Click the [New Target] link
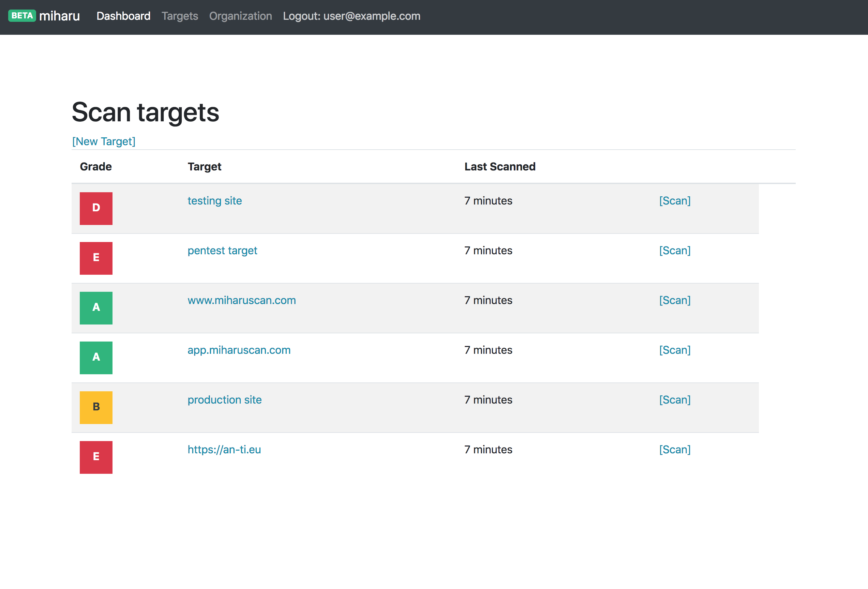The height and width of the screenshot is (589, 868). 104,141
